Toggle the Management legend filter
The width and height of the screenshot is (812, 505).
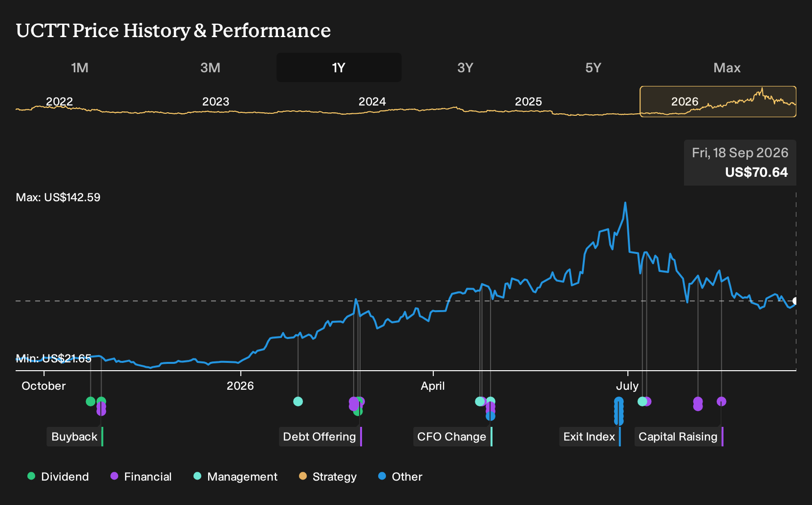coord(235,477)
